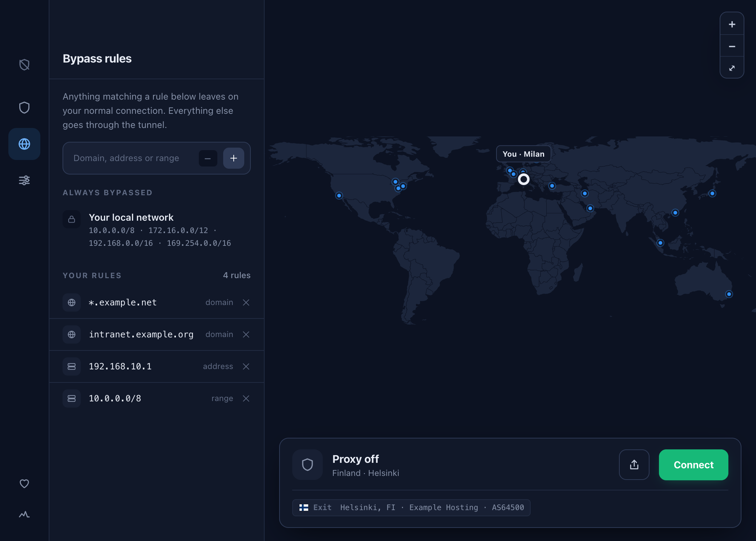756x541 pixels.
Task: Select the intranet.example.org rule text
Action: pyautogui.click(x=141, y=334)
